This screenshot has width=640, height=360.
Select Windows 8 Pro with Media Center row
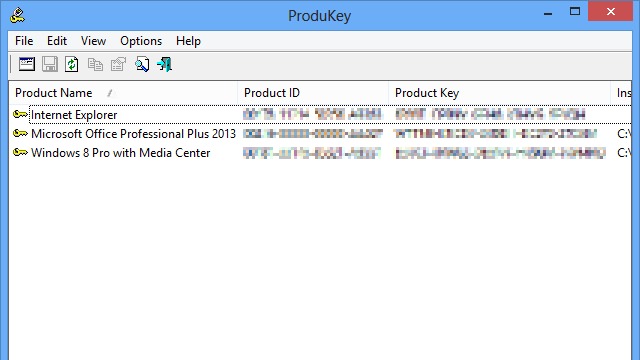[320, 153]
